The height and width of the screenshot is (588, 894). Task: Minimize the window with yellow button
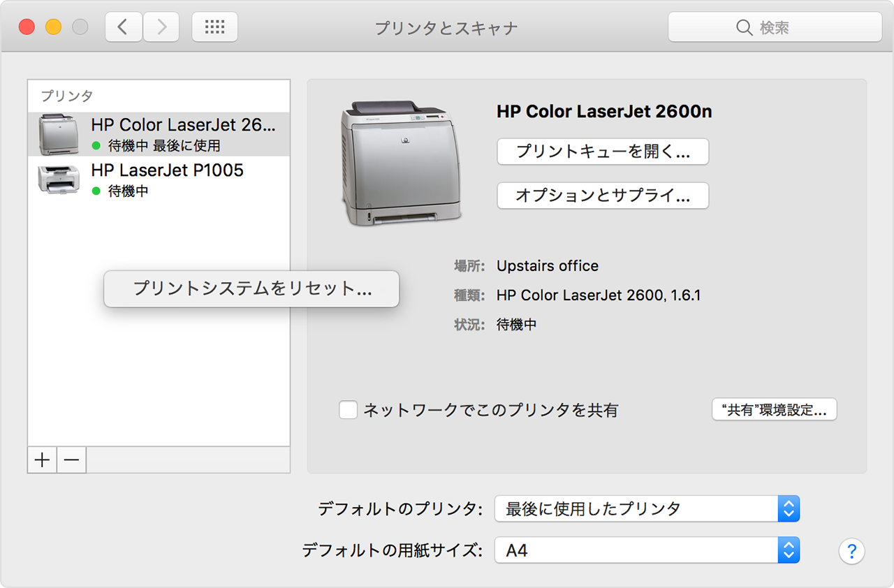click(x=53, y=27)
